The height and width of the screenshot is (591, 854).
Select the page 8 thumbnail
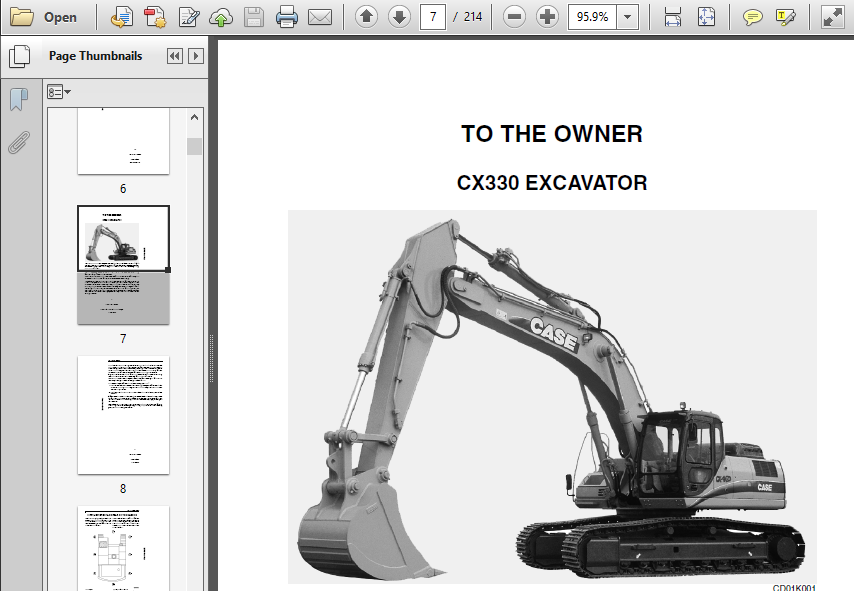coord(123,415)
